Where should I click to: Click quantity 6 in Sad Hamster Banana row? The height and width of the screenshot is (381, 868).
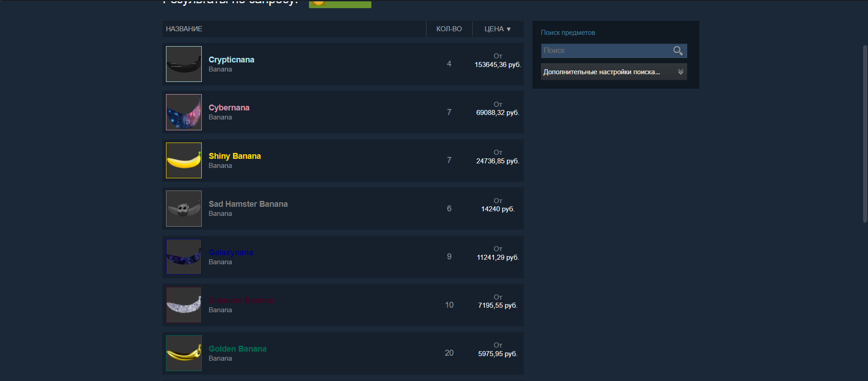(x=449, y=209)
